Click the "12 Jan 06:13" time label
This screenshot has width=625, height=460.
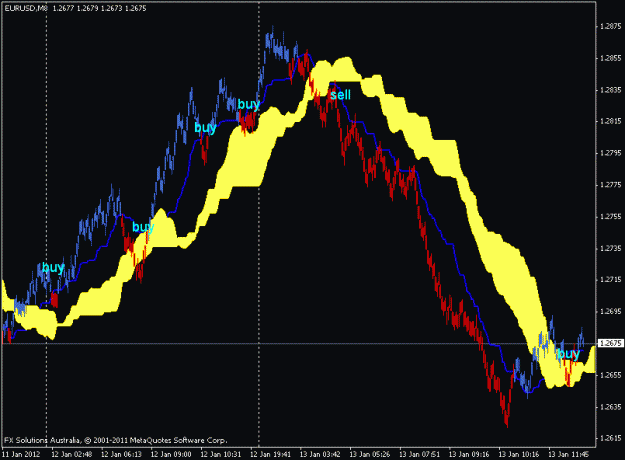pos(121,454)
